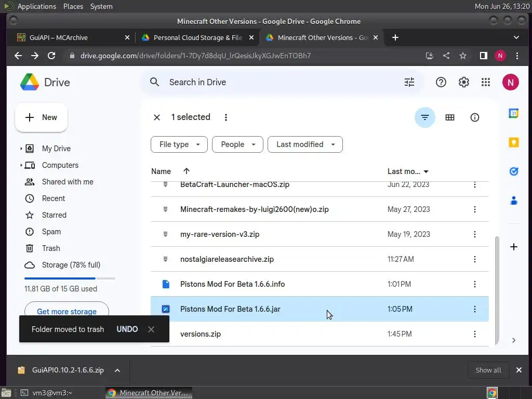Open Drive settings gear
The height and width of the screenshot is (399, 532).
[x=463, y=82]
